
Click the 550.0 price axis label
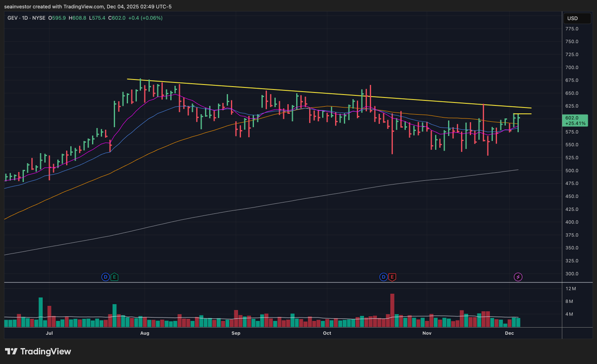click(x=572, y=145)
